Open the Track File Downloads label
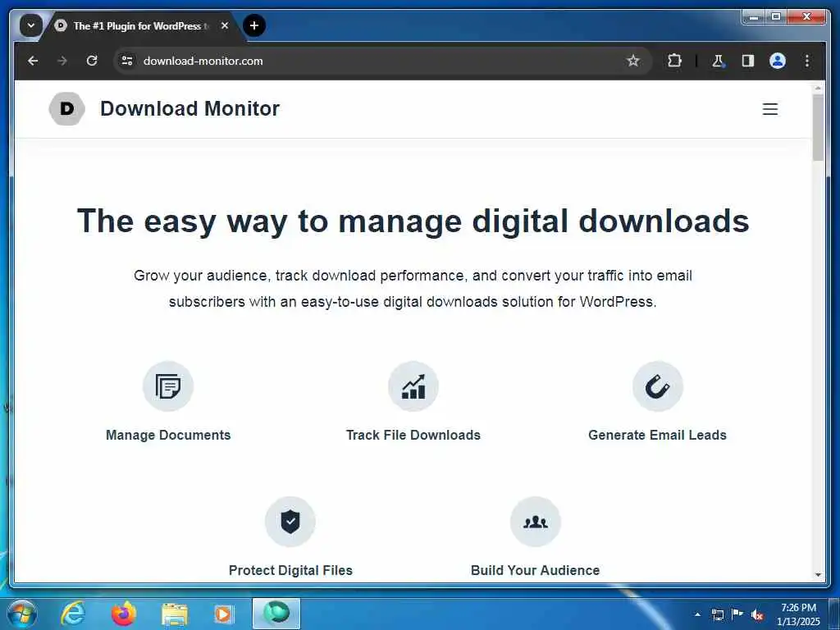 tap(413, 435)
